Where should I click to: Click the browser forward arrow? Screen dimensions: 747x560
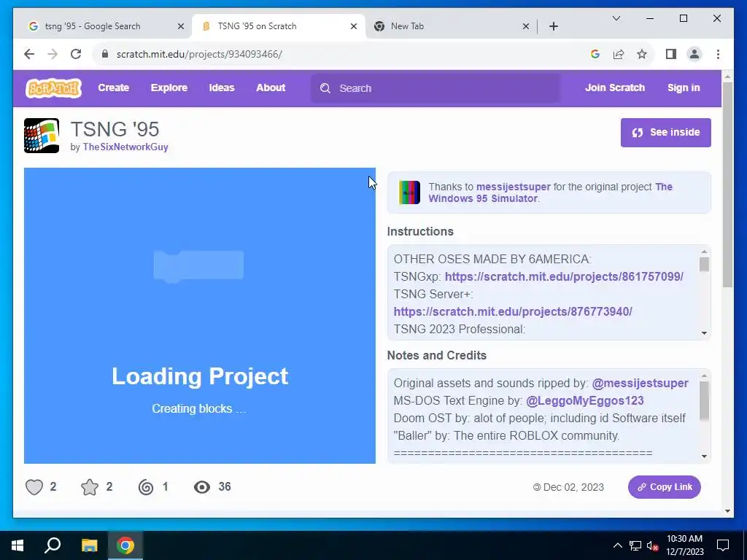(x=53, y=54)
